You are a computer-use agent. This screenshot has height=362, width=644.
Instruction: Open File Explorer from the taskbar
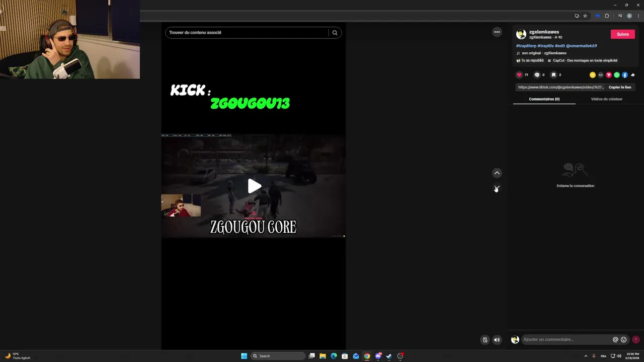(x=323, y=356)
